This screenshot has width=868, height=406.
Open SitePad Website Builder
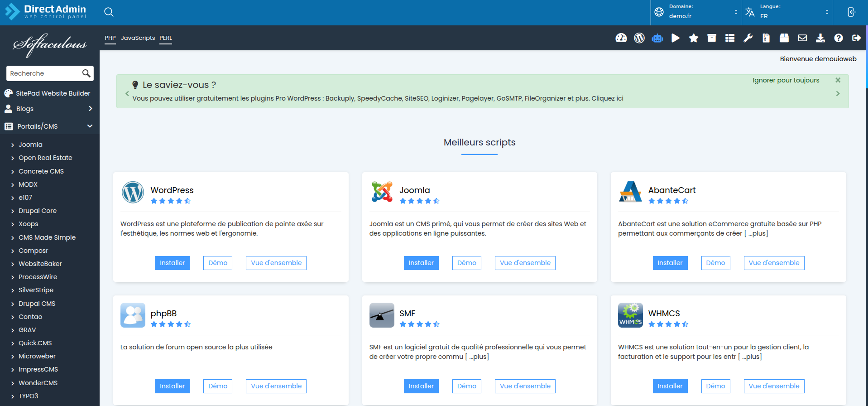click(x=53, y=93)
